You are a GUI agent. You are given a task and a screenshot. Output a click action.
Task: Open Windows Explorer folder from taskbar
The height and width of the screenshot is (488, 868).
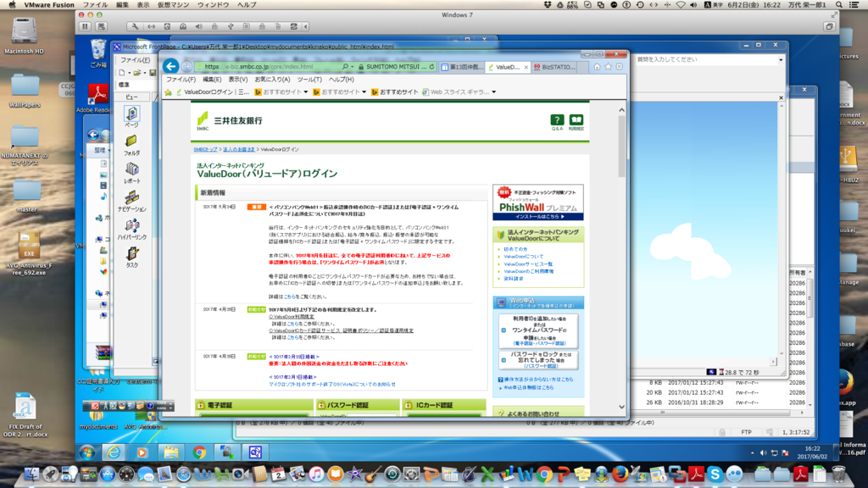pyautogui.click(x=170, y=452)
